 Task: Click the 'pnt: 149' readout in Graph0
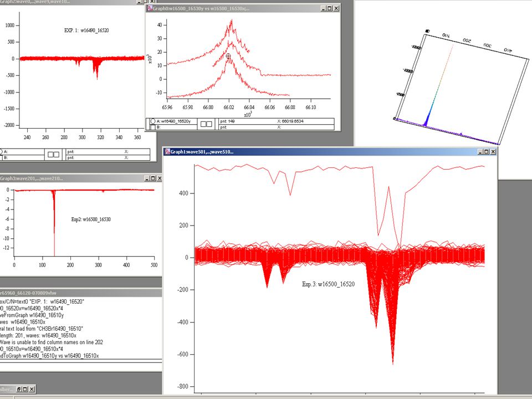tap(227, 121)
